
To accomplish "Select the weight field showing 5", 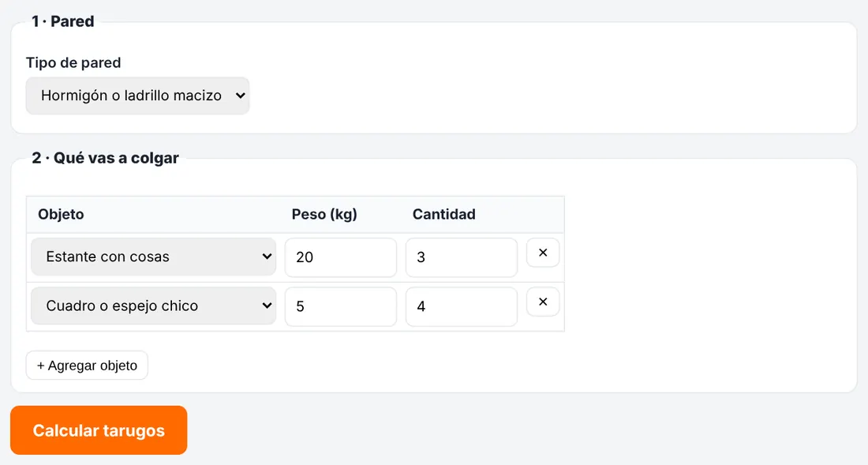I will [x=340, y=306].
